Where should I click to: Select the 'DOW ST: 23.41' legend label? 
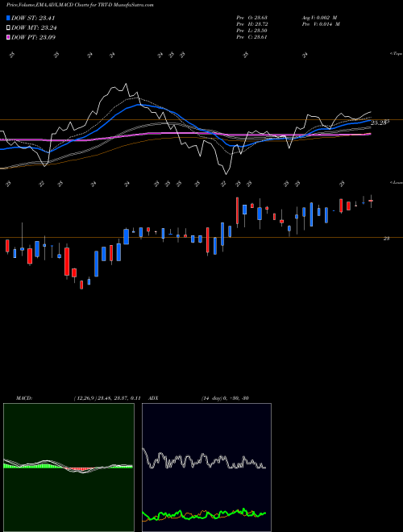[x=33, y=18]
